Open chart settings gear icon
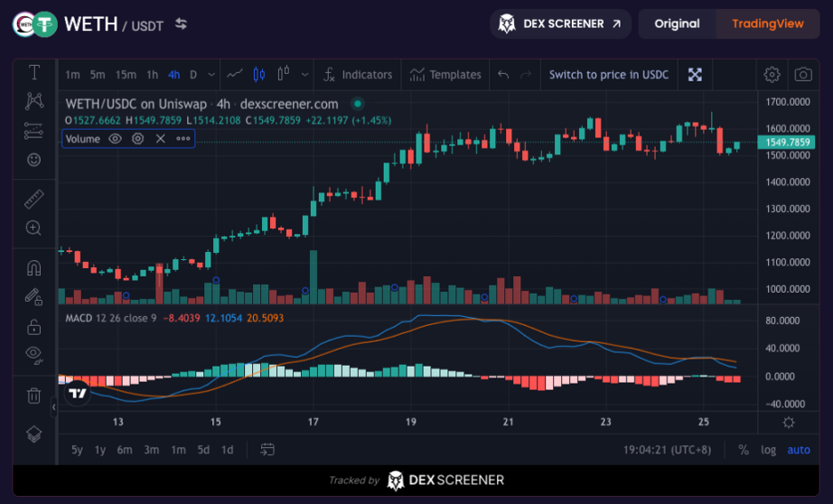Image resolution: width=833 pixels, height=504 pixels. click(772, 75)
